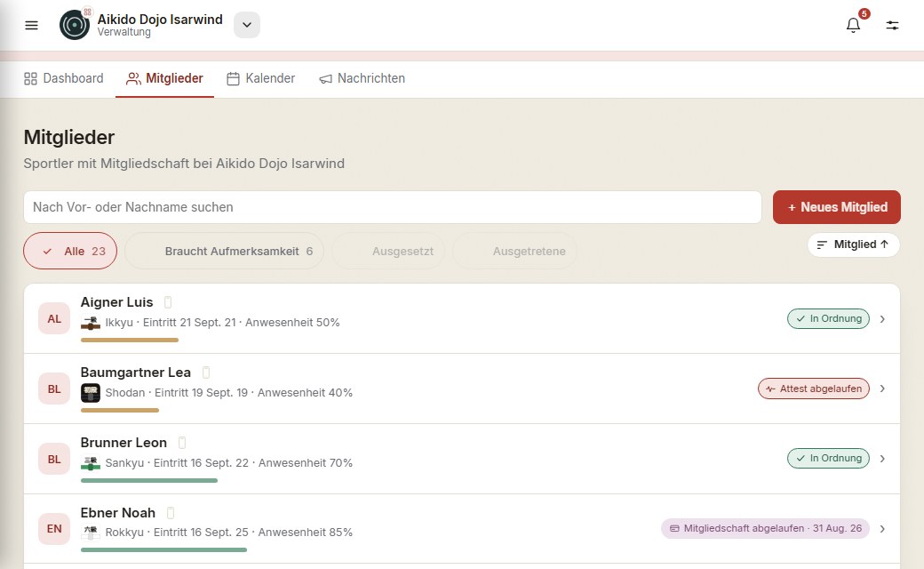924x569 pixels.
Task: Click the Aikido Dojo Isarwind logo
Action: [x=75, y=25]
